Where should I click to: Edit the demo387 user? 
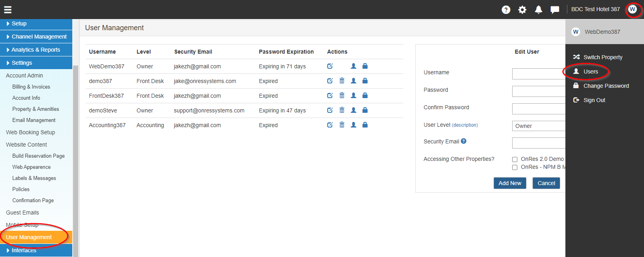click(x=330, y=81)
